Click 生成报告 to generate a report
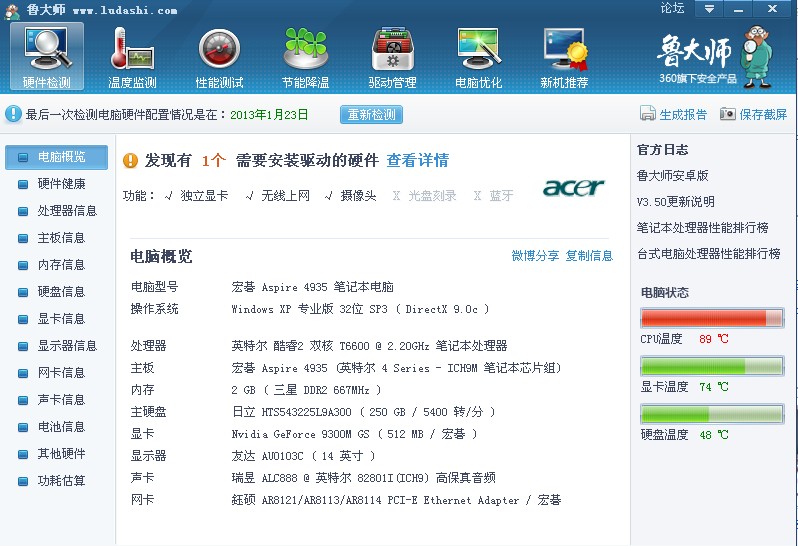The width and height of the screenshot is (798, 546). (683, 114)
